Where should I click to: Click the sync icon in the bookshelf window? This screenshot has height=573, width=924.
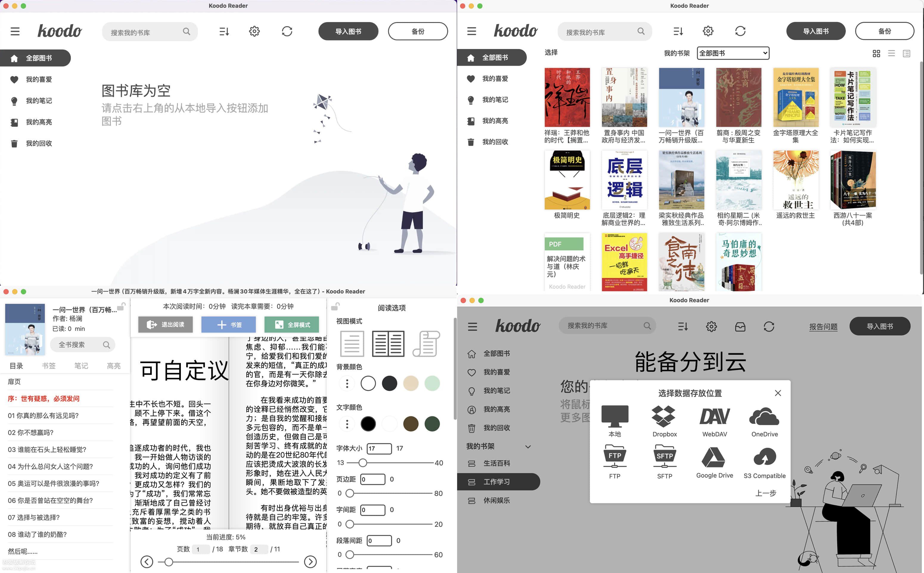740,31
